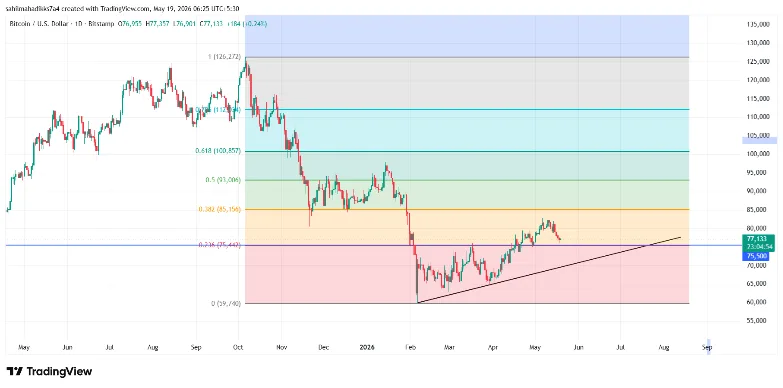Image resolution: width=783 pixels, height=388 pixels.
Task: Click the Feb label on the time axis
Action: [x=409, y=347]
